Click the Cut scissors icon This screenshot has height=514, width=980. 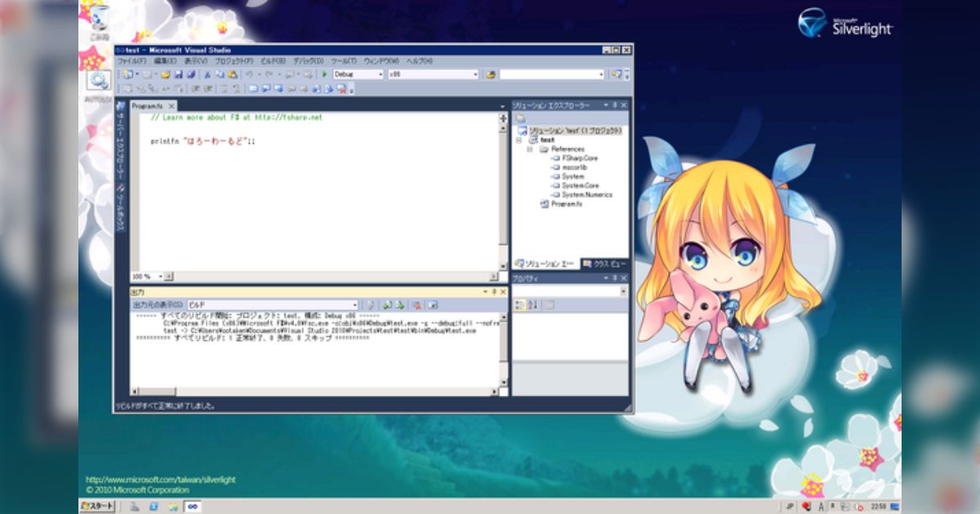[207, 74]
